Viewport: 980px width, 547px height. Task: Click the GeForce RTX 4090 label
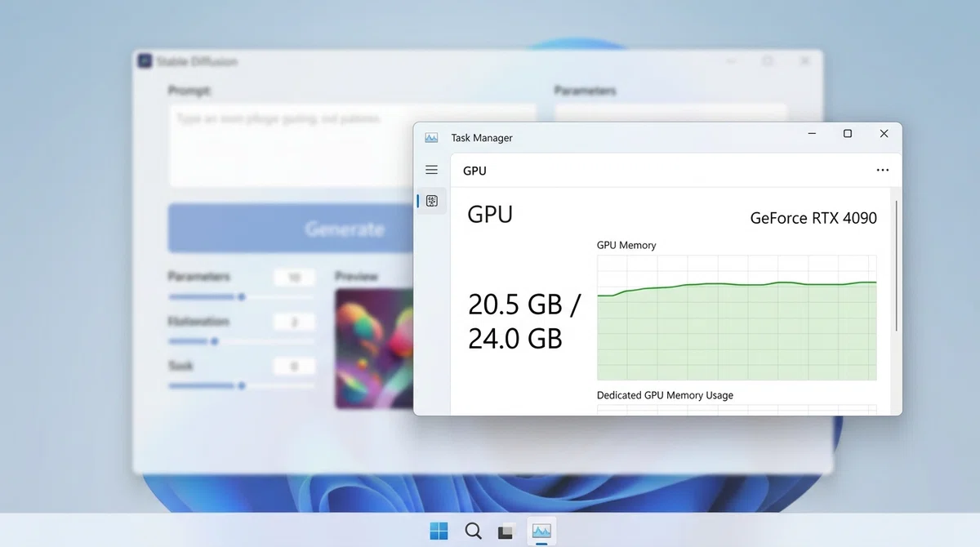pyautogui.click(x=813, y=218)
